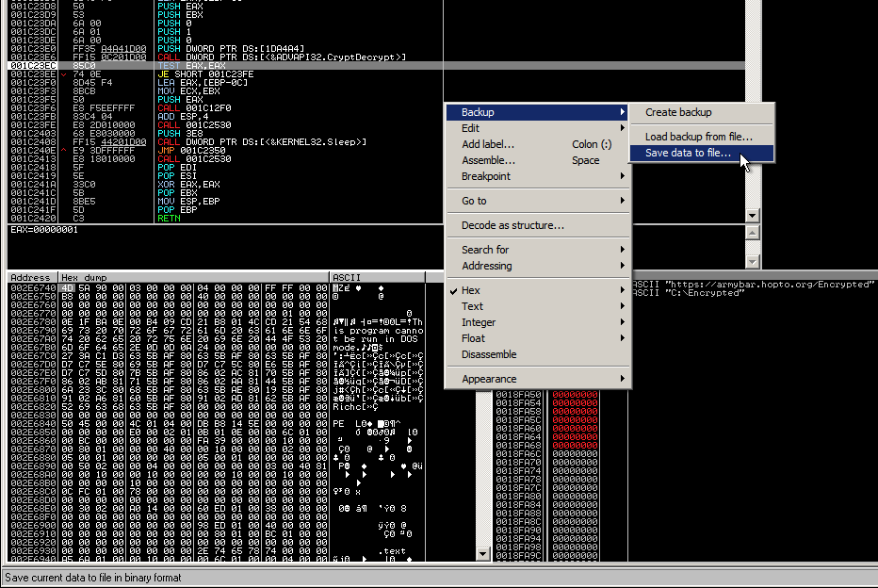Image resolution: width=878 pixels, height=588 pixels.
Task: Select Text display mode
Action: (471, 306)
